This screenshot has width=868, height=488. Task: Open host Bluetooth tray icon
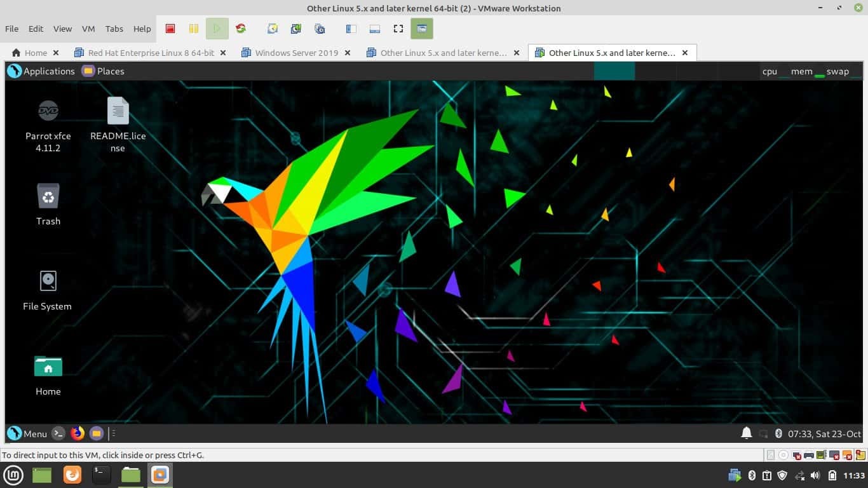point(752,475)
